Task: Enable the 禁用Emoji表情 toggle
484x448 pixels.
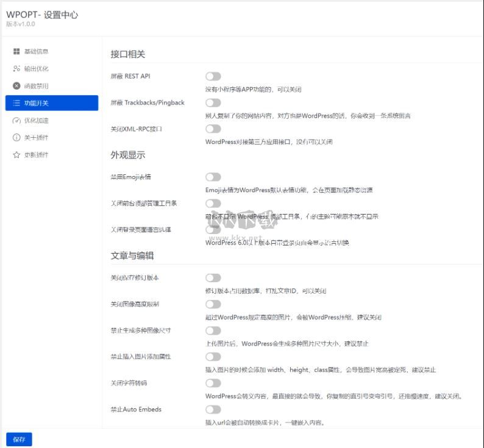Action: (x=213, y=177)
